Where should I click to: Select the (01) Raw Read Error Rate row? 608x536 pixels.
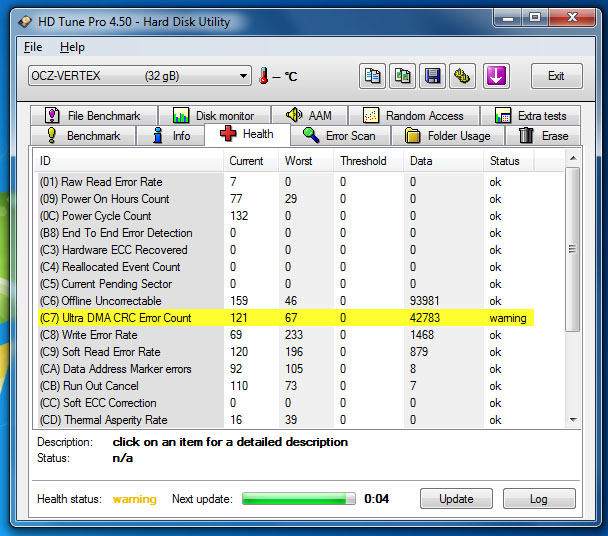click(x=286, y=182)
